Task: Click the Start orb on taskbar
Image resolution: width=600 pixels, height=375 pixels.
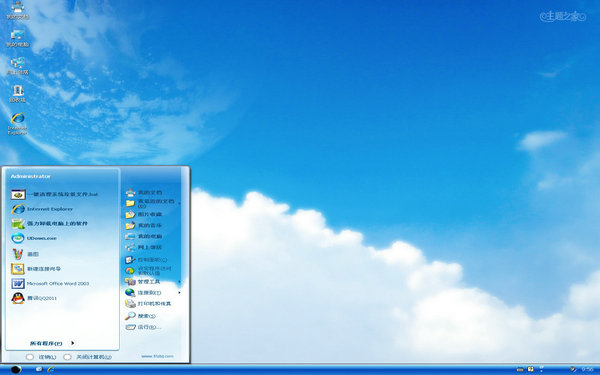Action: click(x=16, y=370)
